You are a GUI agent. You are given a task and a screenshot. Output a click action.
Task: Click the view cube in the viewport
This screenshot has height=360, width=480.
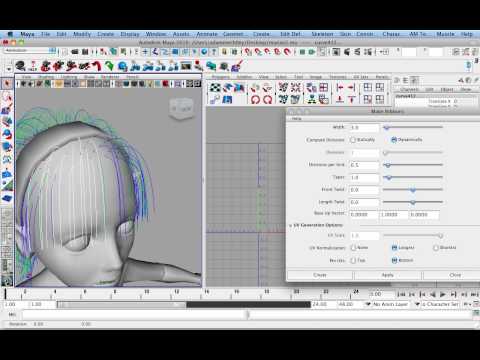click(x=181, y=108)
